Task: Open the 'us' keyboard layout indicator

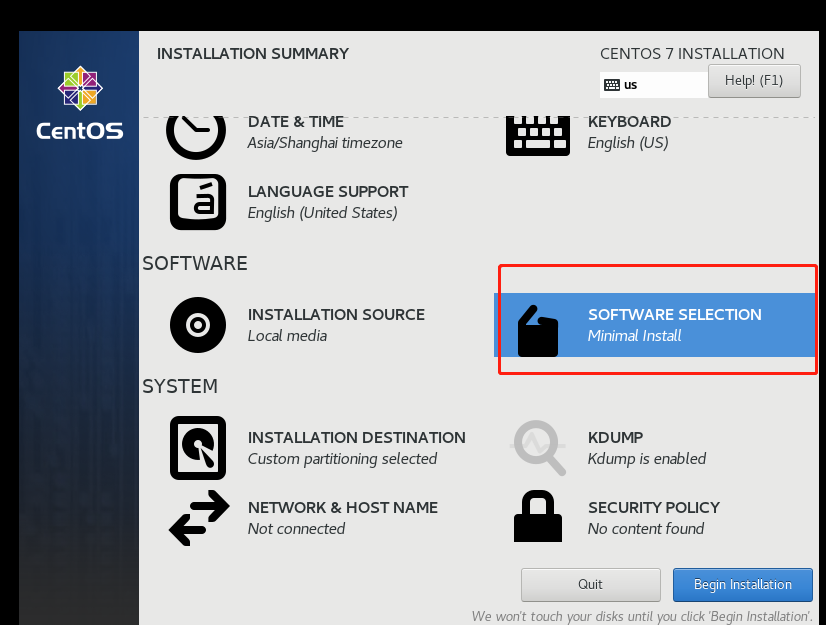Action: 654,85
